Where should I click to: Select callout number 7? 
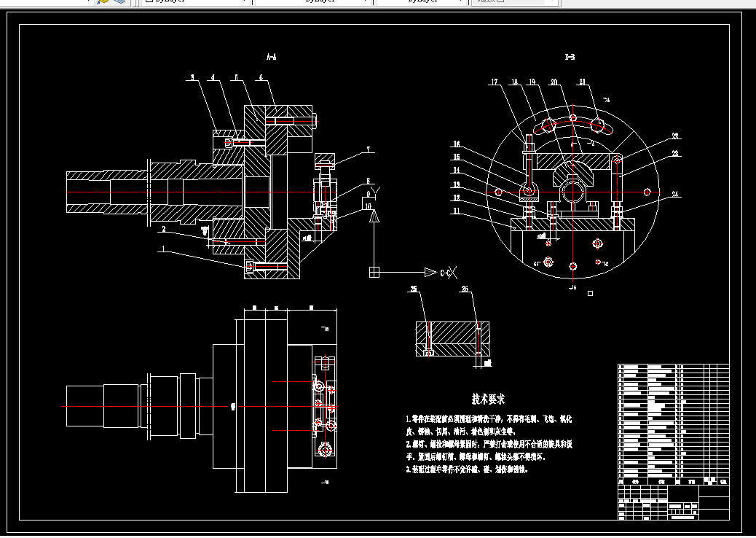pos(369,149)
